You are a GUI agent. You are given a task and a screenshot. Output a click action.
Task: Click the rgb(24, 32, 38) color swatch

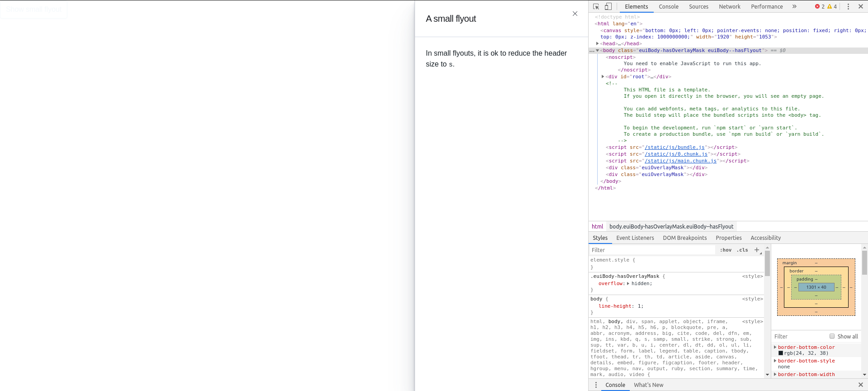(x=781, y=353)
